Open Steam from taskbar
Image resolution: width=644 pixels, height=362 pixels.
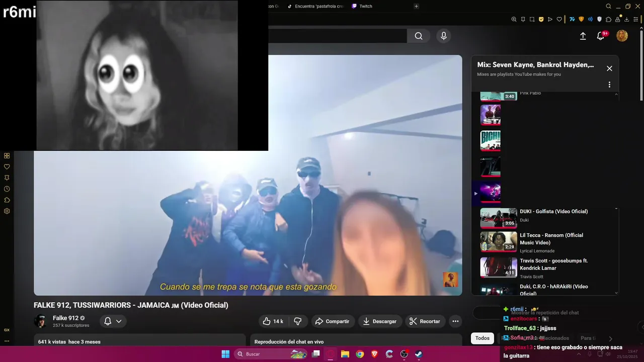(419, 354)
